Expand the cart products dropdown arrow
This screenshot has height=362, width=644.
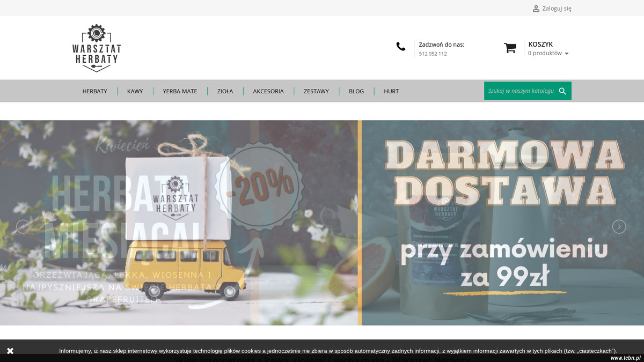pyautogui.click(x=567, y=54)
